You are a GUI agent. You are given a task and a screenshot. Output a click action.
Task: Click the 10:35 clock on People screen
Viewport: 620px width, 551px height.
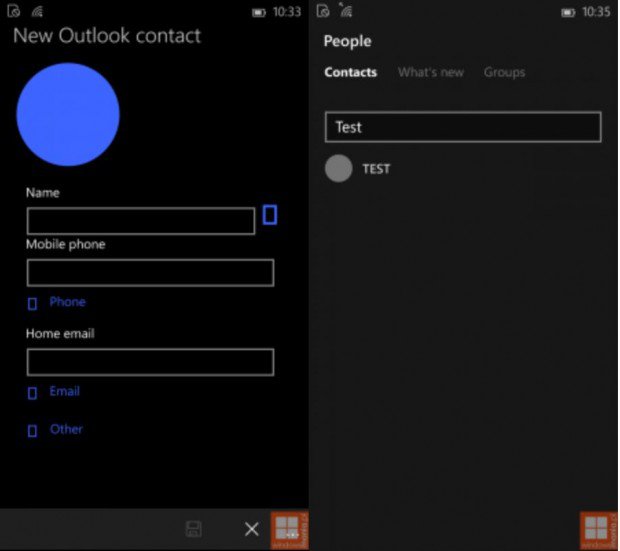[x=596, y=12]
